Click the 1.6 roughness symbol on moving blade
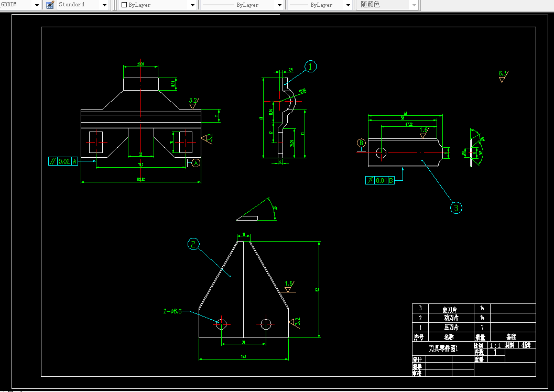The image size is (554, 392). click(x=289, y=287)
